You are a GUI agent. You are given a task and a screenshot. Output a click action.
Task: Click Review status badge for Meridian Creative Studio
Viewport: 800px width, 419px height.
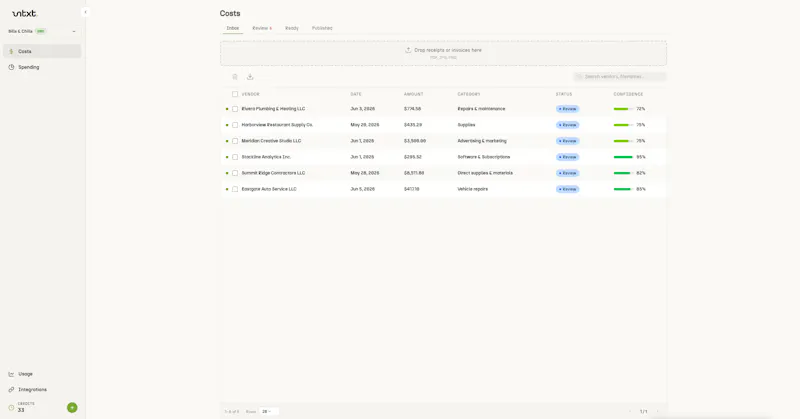pyautogui.click(x=567, y=141)
